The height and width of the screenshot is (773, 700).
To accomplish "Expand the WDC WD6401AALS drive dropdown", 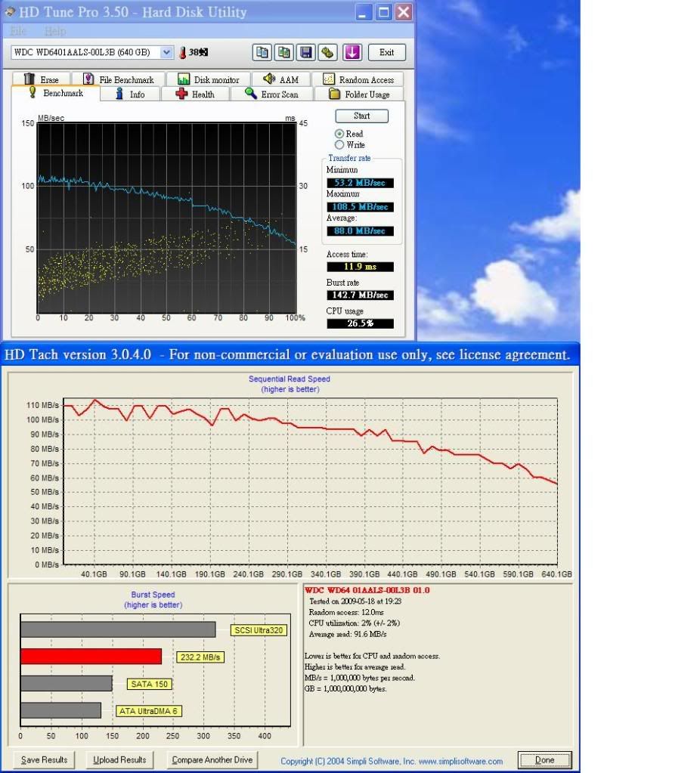I will [167, 52].
